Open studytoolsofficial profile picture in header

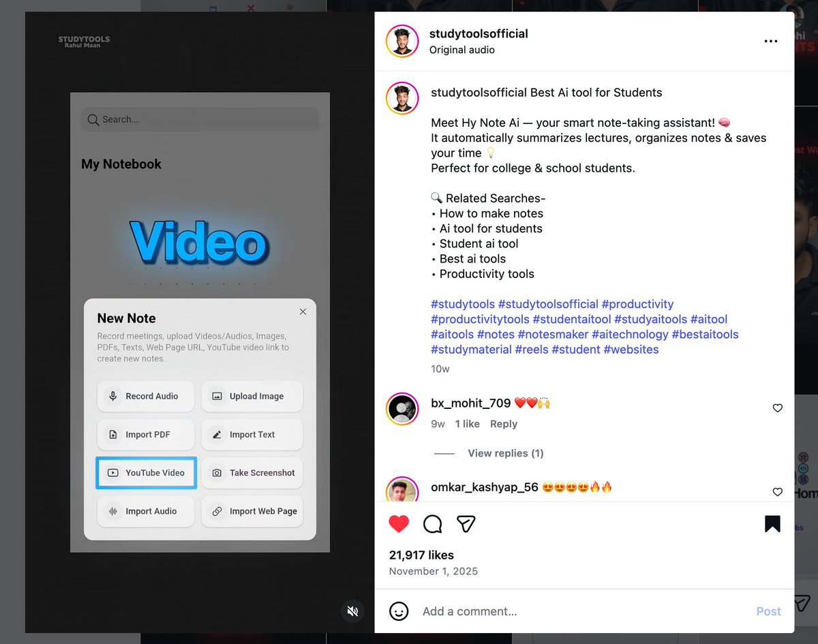coord(402,41)
